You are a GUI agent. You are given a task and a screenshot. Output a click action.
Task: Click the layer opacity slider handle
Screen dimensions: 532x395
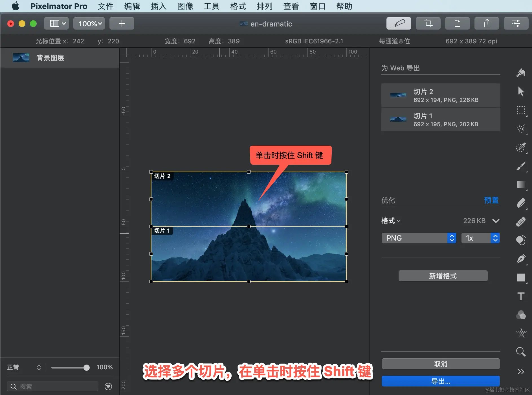(87, 367)
